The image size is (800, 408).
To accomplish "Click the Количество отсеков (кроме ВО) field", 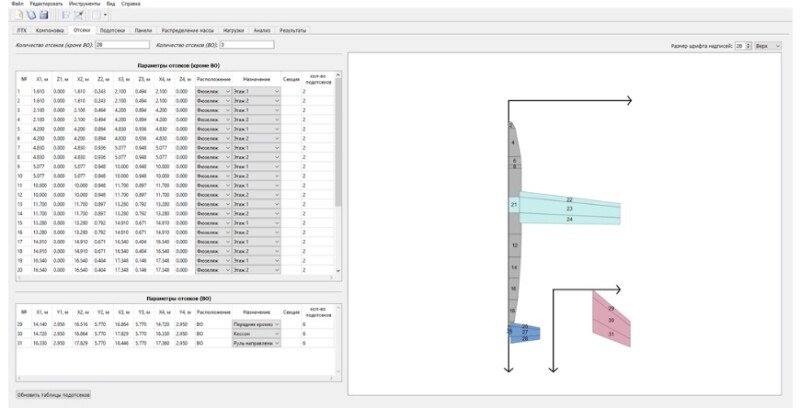I will tap(121, 45).
